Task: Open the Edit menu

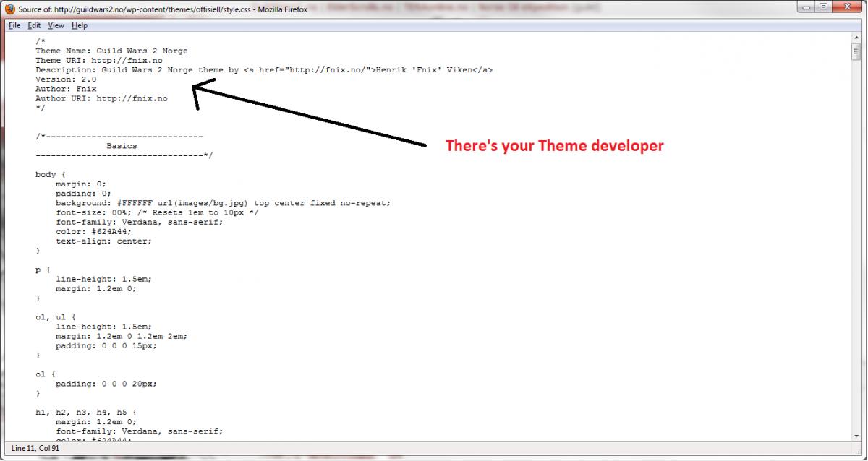Action: pyautogui.click(x=34, y=25)
